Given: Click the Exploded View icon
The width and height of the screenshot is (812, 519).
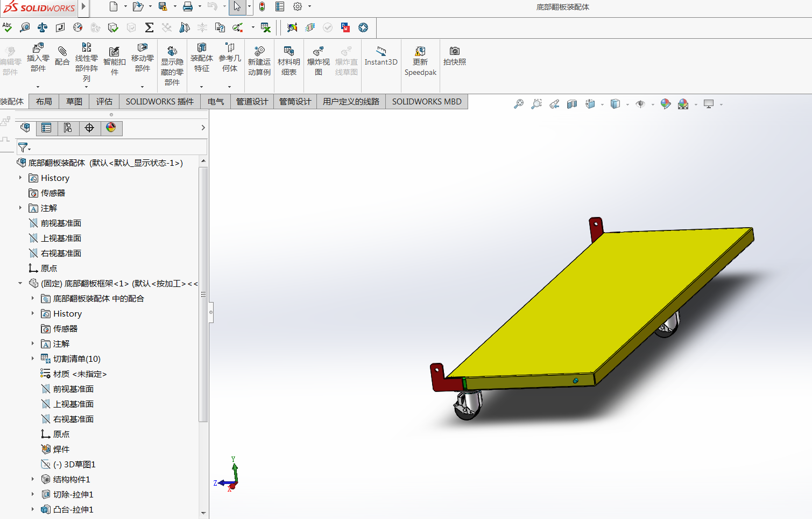Looking at the screenshot, I should point(318,51).
